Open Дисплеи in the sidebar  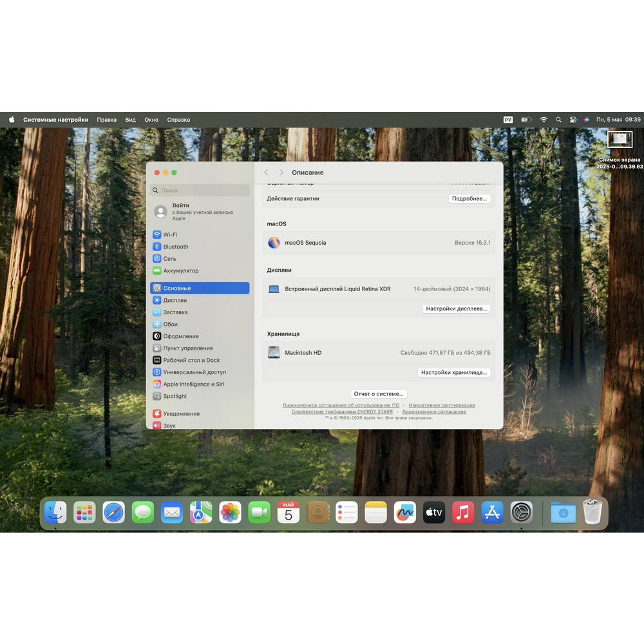coord(200,300)
